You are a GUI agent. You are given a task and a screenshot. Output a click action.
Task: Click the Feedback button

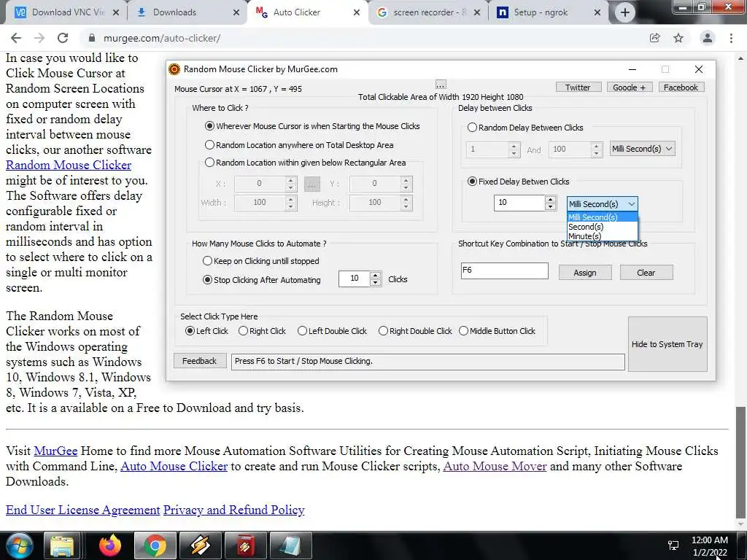pos(200,361)
